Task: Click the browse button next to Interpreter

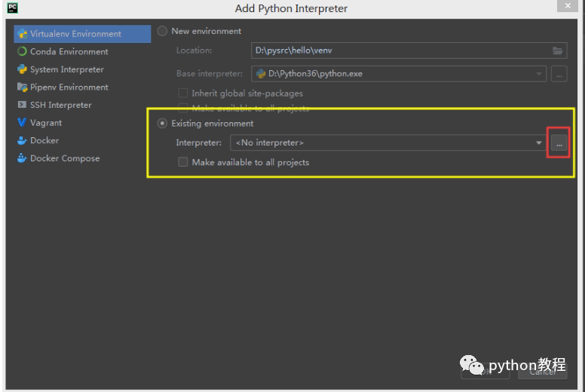Action: click(559, 143)
